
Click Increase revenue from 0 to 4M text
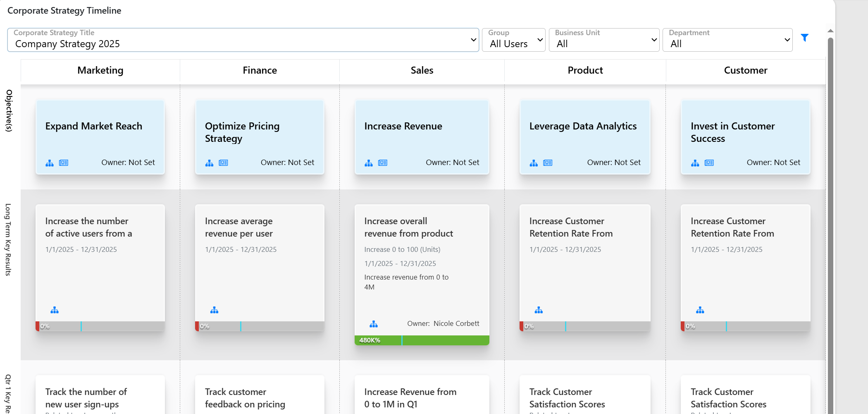click(406, 282)
